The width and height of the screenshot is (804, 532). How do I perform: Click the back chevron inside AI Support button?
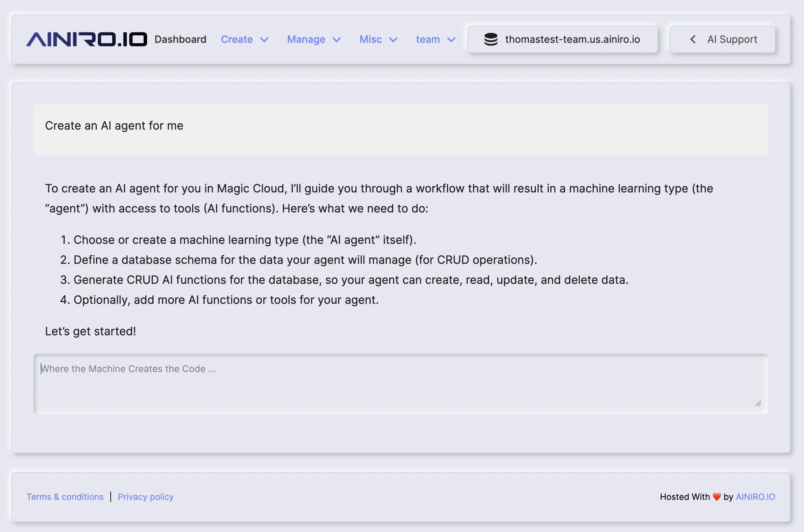(693, 39)
